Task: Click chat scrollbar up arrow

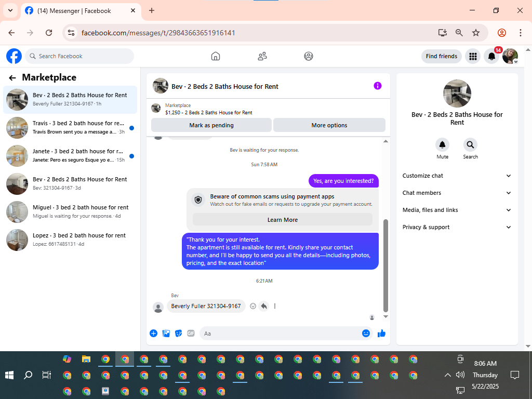Action: (x=385, y=141)
